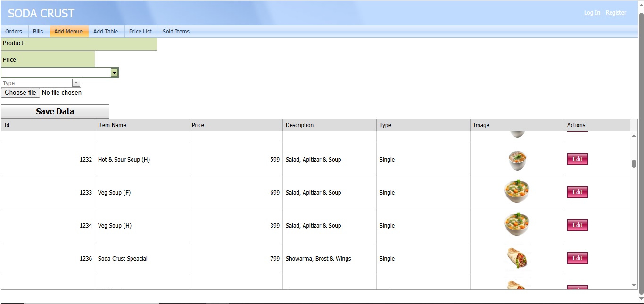This screenshot has height=304, width=644.
Task: Open the Register link
Action: pyautogui.click(x=616, y=13)
